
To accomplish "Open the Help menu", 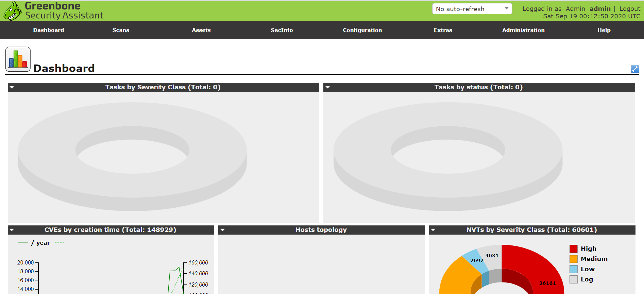I will [604, 30].
